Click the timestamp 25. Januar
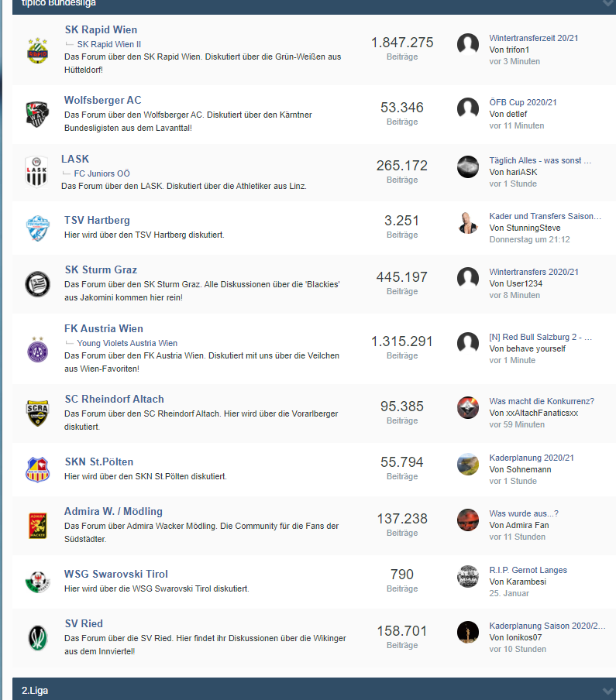Screen dimensions: 616x700 [509, 593]
